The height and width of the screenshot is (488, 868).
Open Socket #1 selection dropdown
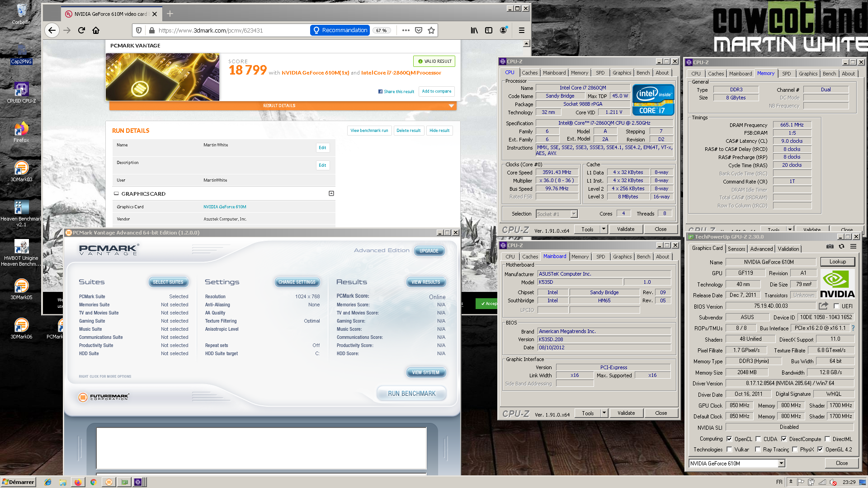(x=557, y=214)
